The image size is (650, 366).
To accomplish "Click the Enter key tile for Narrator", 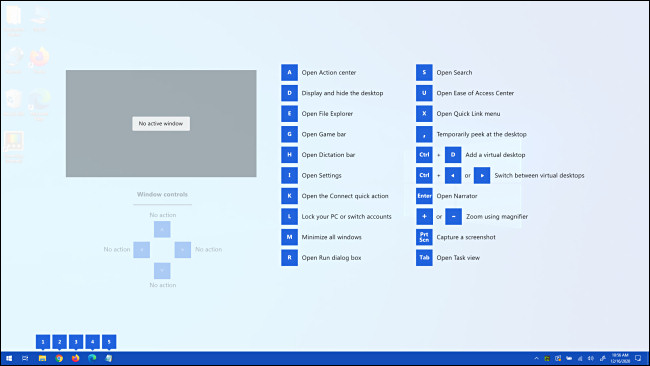I will pos(424,196).
